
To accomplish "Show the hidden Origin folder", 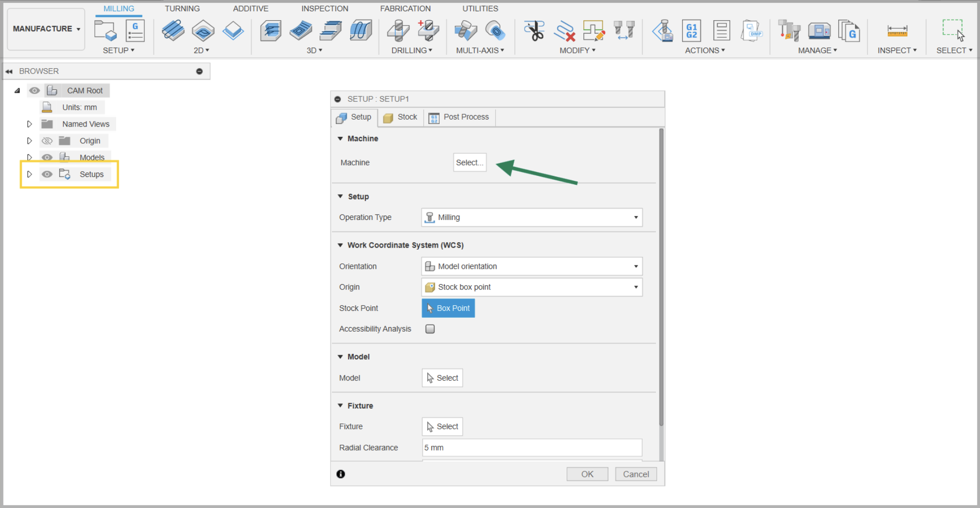I will 47,140.
